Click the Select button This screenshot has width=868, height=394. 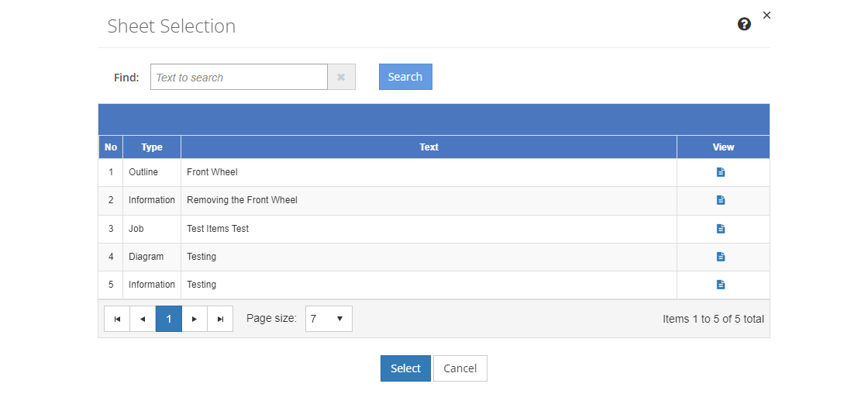point(405,368)
